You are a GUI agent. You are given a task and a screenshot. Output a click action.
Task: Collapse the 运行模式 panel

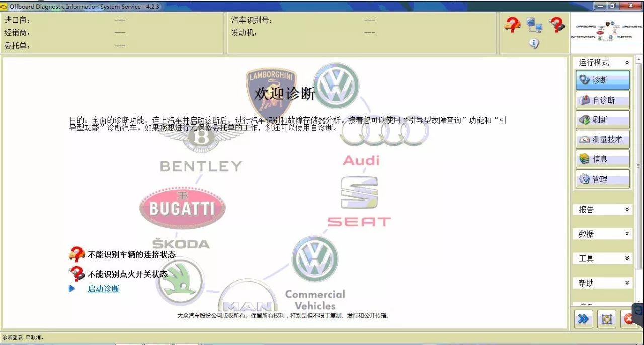tap(627, 63)
